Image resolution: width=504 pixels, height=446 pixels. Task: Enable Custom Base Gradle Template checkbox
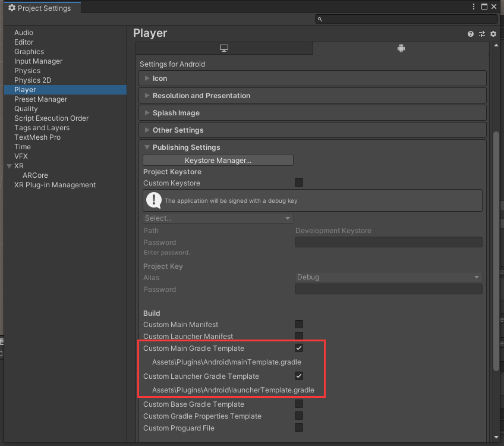pyautogui.click(x=299, y=404)
